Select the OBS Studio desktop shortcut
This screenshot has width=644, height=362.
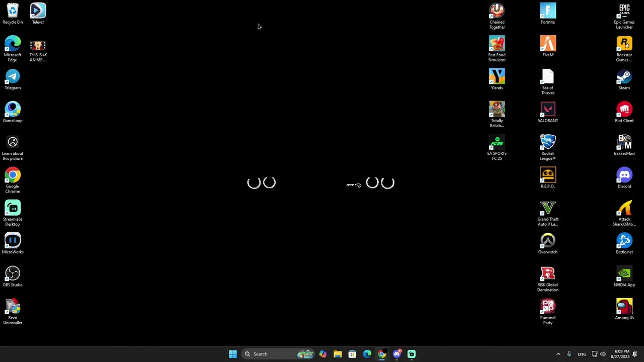13,277
